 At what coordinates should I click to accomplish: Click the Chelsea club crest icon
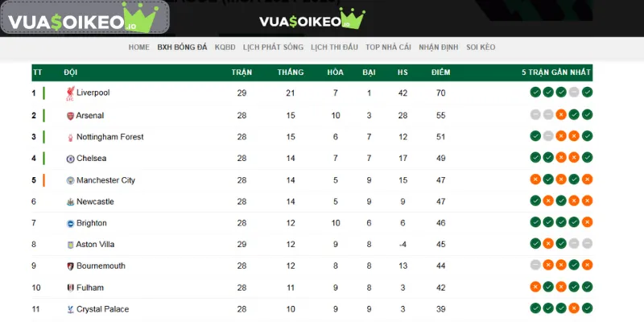(70, 159)
